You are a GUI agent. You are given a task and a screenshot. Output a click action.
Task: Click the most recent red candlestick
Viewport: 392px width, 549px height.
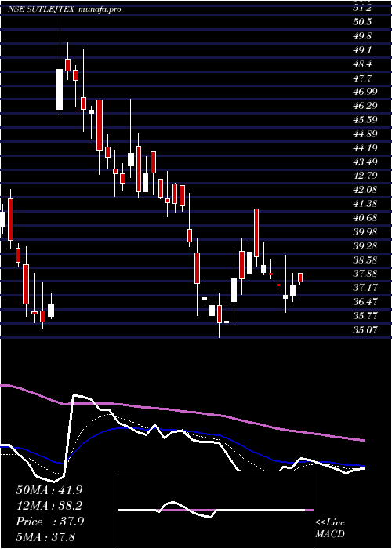pos(300,278)
